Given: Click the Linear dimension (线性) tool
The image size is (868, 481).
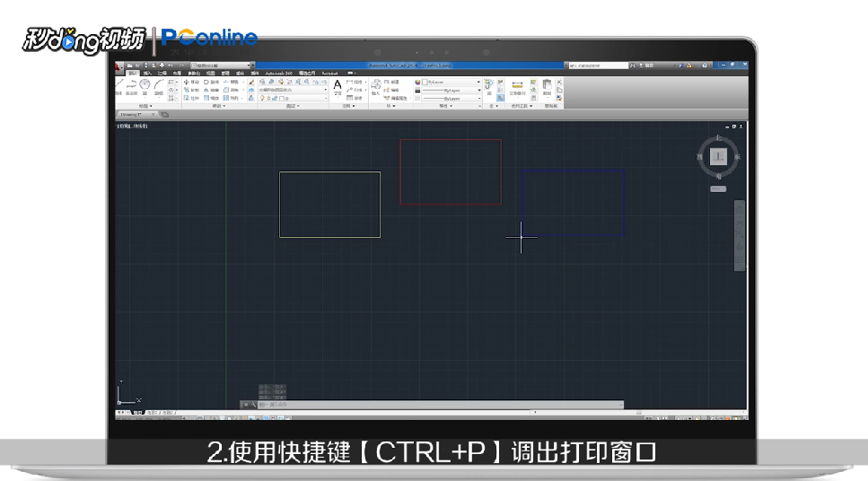Looking at the screenshot, I should pyautogui.click(x=354, y=82).
